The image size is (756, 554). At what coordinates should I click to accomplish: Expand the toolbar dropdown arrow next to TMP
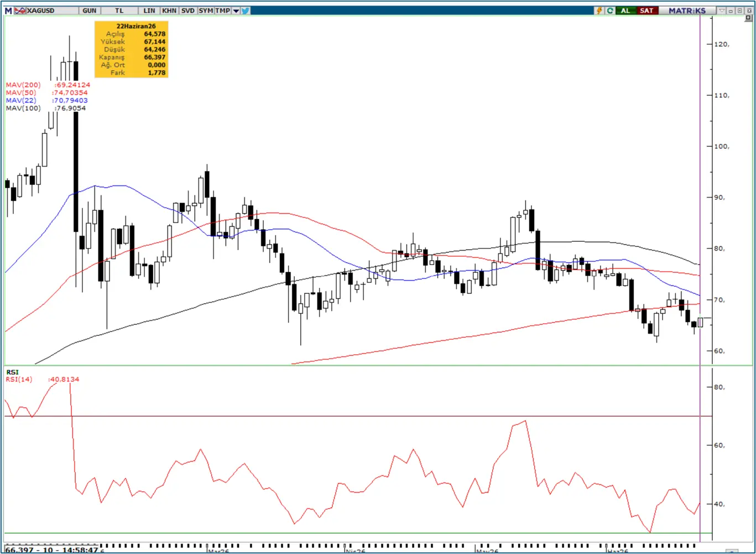pyautogui.click(x=236, y=11)
